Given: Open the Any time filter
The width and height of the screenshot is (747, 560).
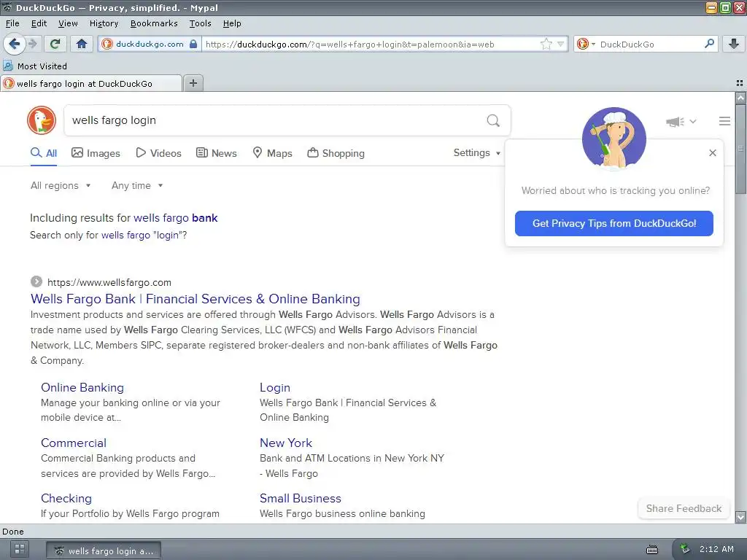Looking at the screenshot, I should coord(137,186).
